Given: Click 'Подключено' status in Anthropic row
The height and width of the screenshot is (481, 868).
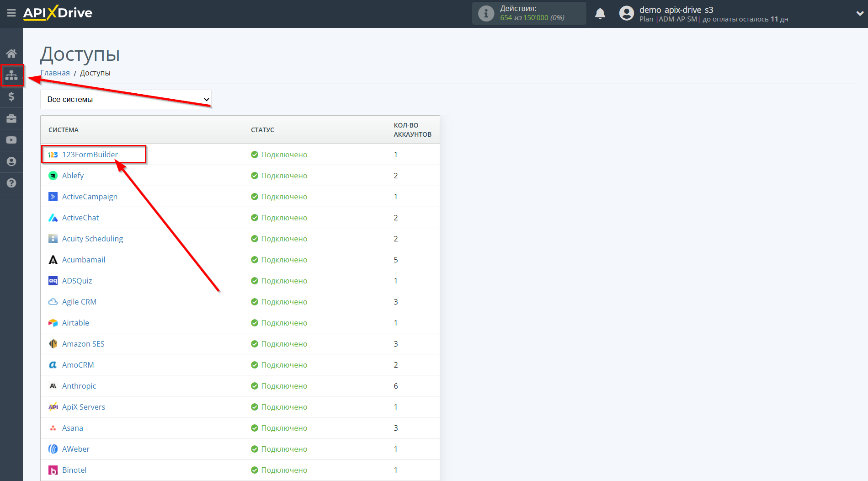Looking at the screenshot, I should click(284, 386).
